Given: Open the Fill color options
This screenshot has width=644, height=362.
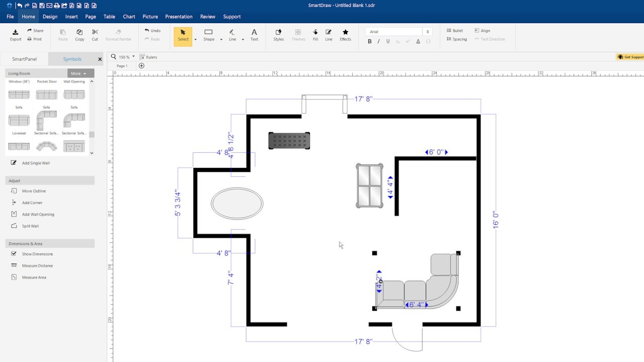Looking at the screenshot, I should click(x=315, y=35).
